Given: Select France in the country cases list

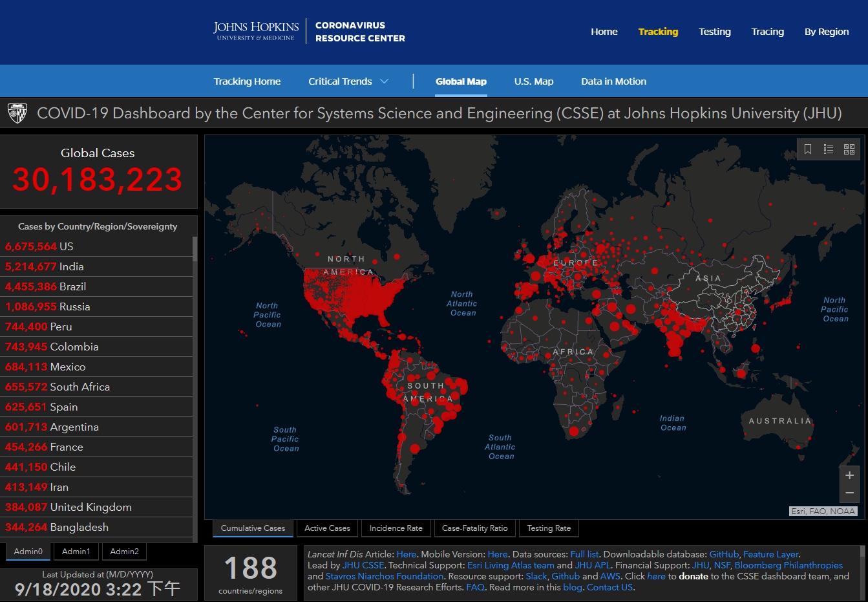Looking at the screenshot, I should 96,447.
